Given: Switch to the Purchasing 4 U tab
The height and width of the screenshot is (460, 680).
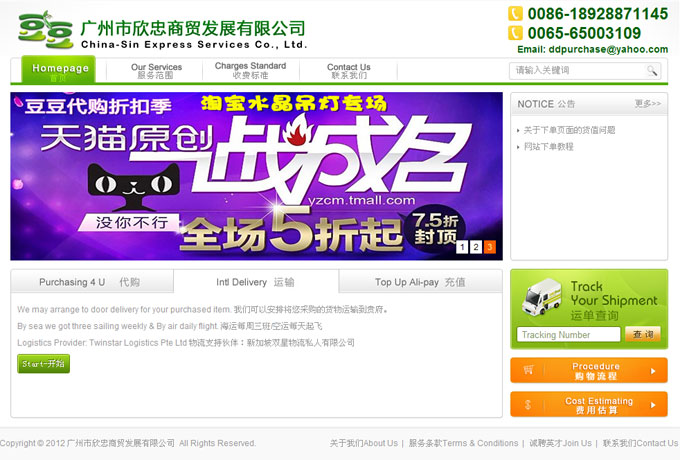Looking at the screenshot, I should click(x=90, y=282).
